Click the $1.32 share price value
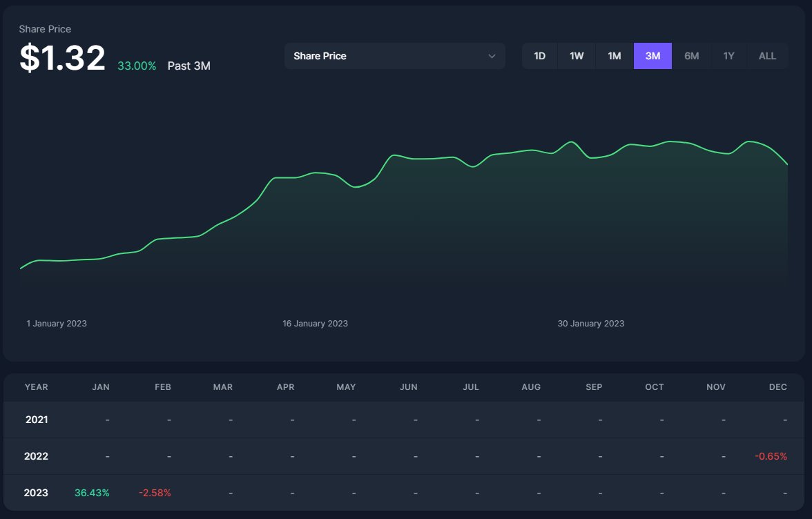Viewport: 812px width, 519px height. [62, 58]
